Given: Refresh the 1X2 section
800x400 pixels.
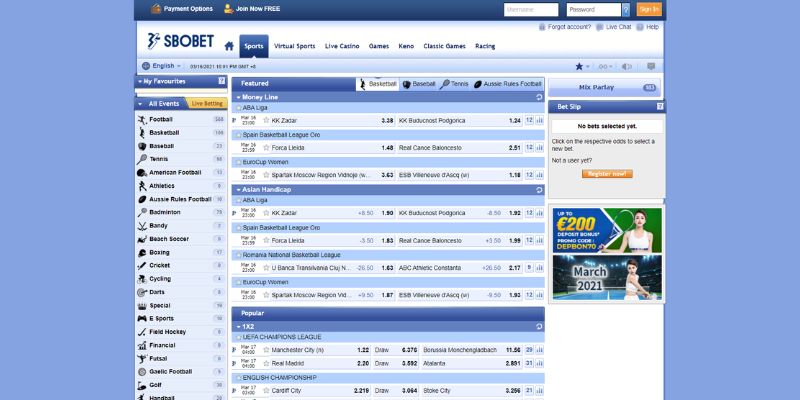Looking at the screenshot, I should (539, 327).
